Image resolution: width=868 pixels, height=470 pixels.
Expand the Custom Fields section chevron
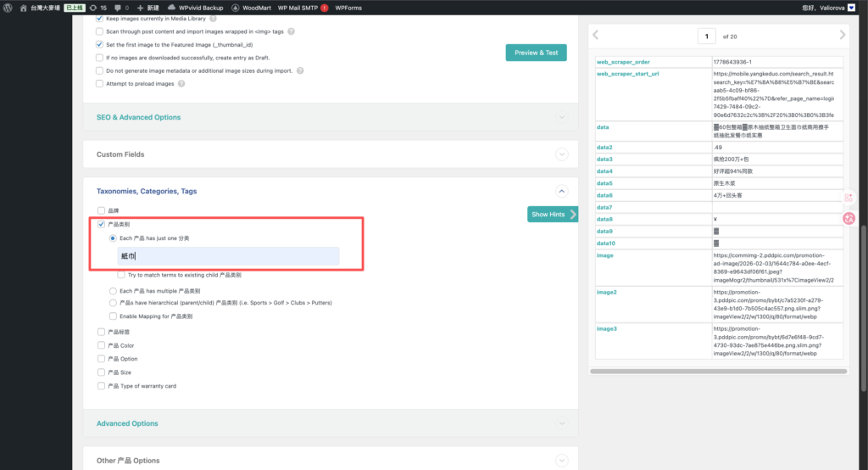[x=562, y=154]
